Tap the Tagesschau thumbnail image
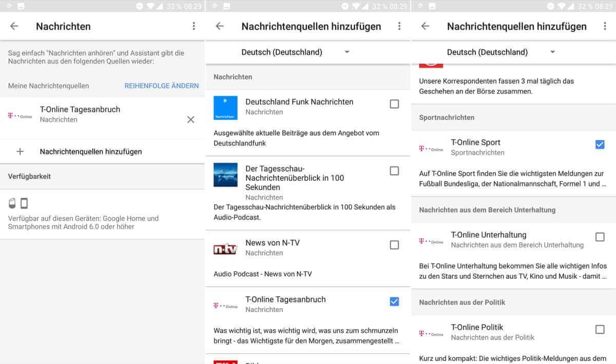This screenshot has width=616, height=364. tap(225, 175)
